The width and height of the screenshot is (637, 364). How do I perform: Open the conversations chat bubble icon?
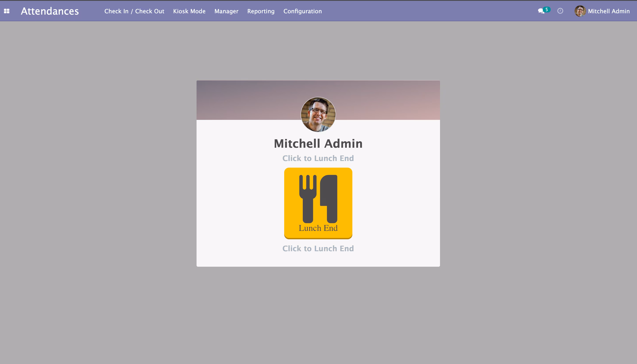[541, 11]
